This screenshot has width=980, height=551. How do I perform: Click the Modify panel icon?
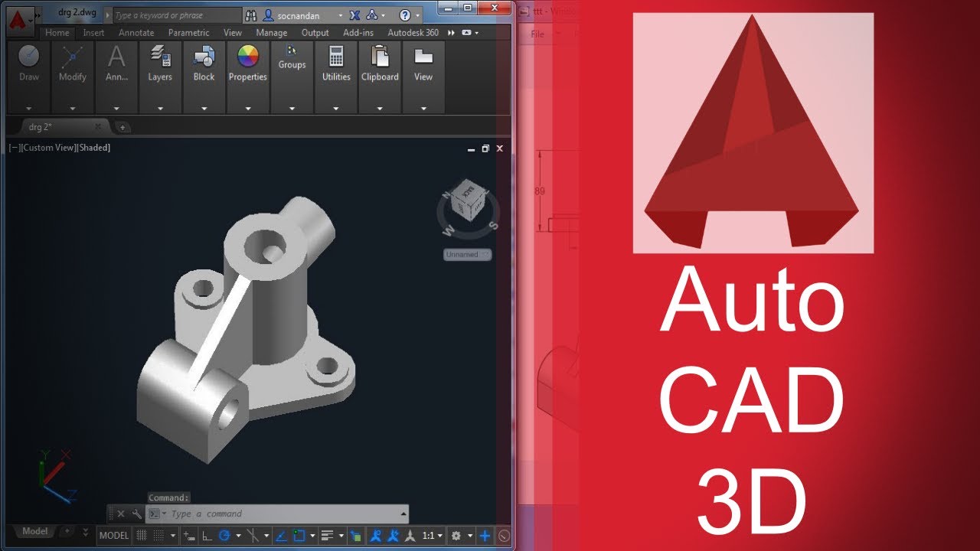[73, 56]
